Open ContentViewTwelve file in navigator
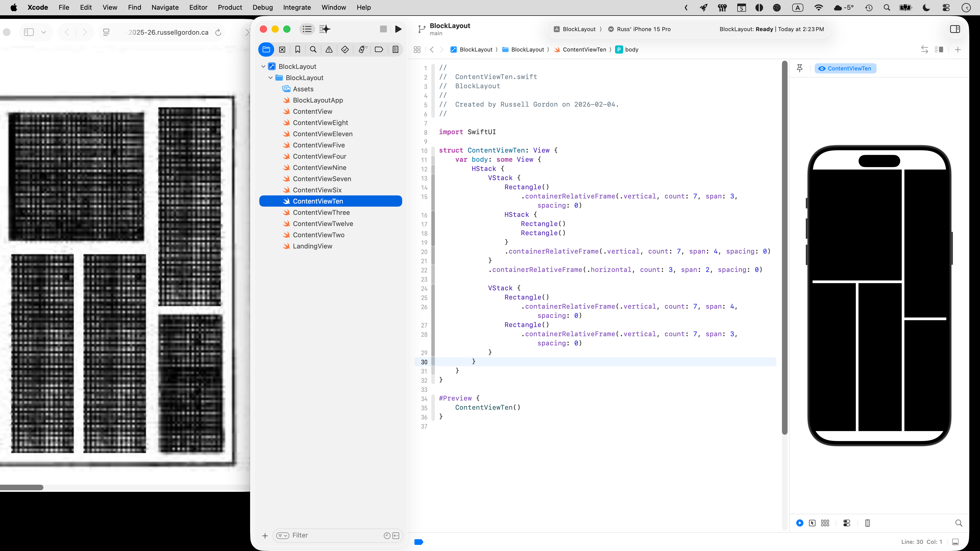 323,224
